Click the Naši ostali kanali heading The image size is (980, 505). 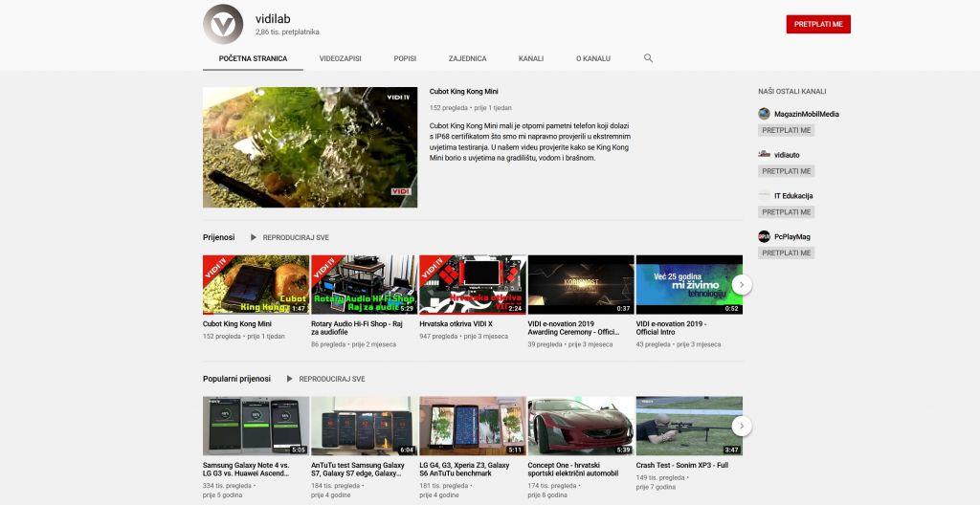click(791, 91)
